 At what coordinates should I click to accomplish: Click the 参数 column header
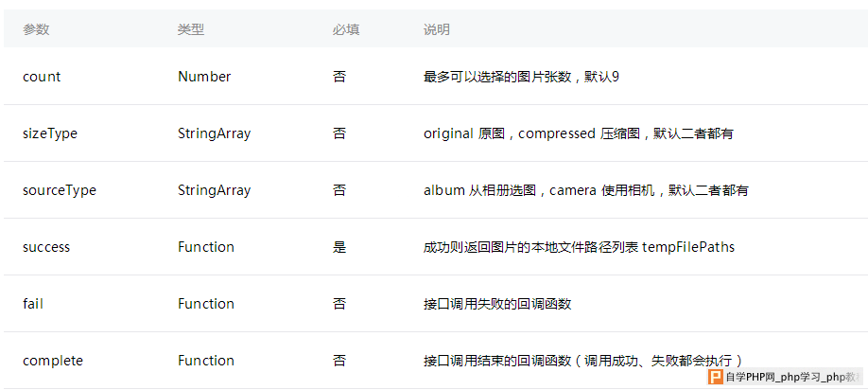tap(36, 30)
